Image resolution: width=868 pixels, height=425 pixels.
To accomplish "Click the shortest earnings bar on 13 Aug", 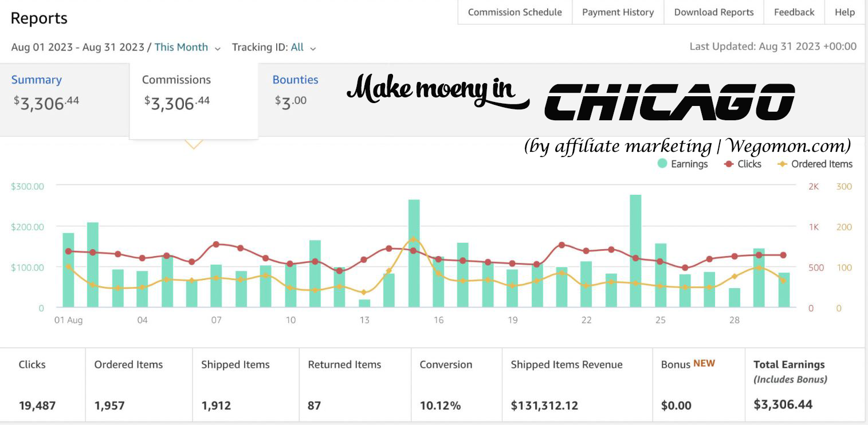I will (x=364, y=303).
